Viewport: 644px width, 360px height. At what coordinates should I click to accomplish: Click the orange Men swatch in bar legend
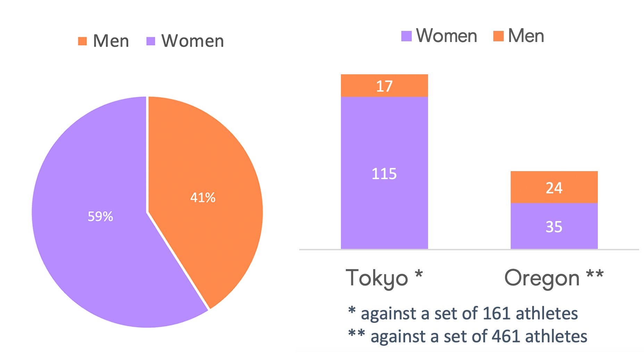(x=498, y=36)
